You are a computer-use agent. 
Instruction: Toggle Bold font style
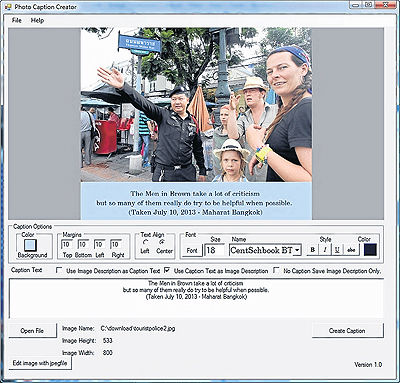[312, 250]
